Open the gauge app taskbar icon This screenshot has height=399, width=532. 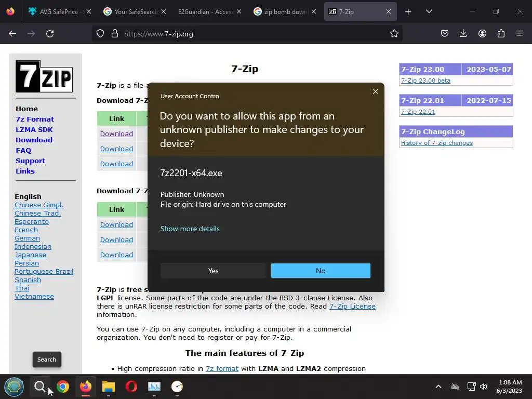click(177, 387)
